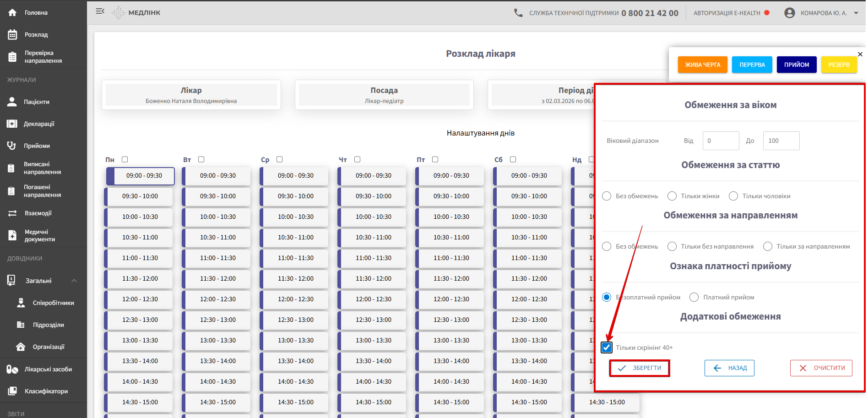Viewport: 868px width, 418px height.
Task: Click the Пацієнти person icon
Action: (12, 102)
